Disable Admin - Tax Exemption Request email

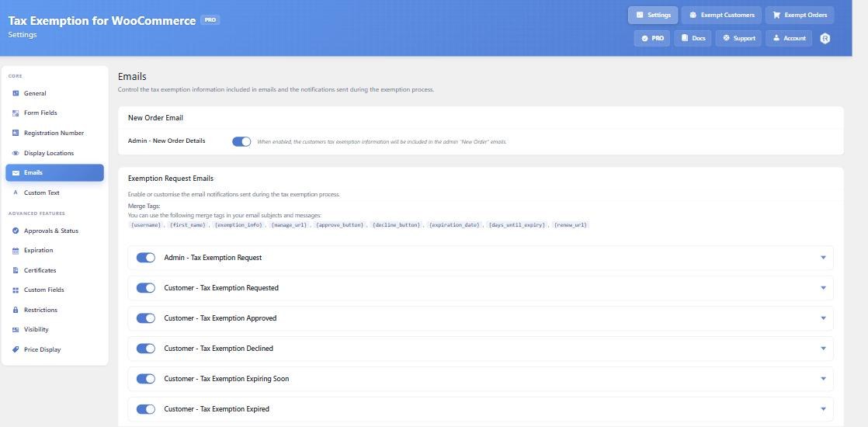point(146,258)
